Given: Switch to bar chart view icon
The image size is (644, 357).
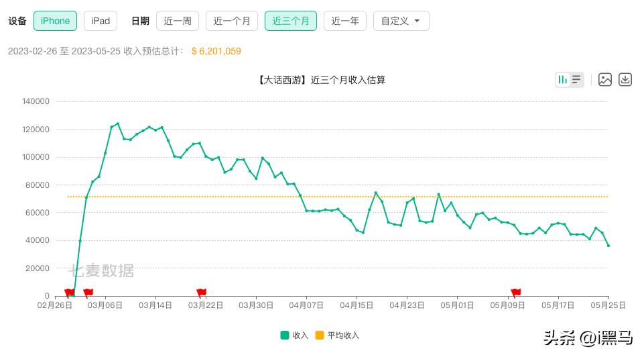Looking at the screenshot, I should point(563,79).
